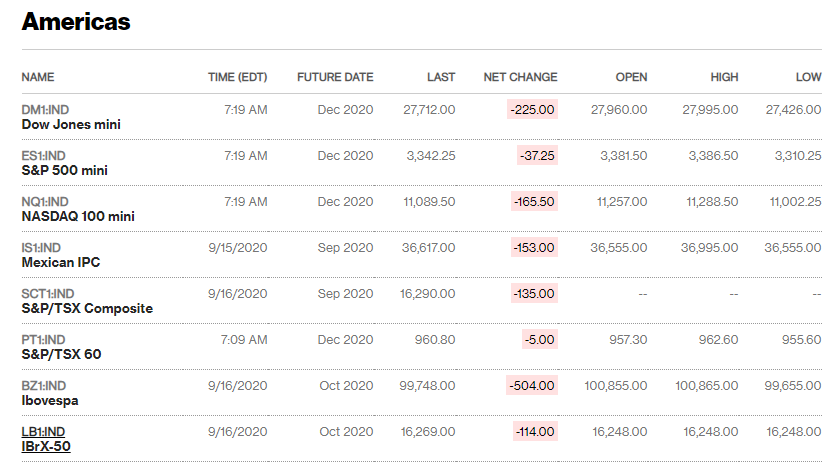Click the last price 3,342.25
This screenshot has height=469, width=836.
coord(431,156)
